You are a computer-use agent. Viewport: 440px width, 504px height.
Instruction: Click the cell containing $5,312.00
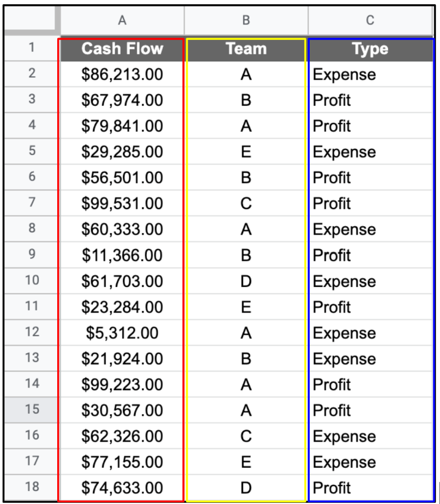coord(122,333)
